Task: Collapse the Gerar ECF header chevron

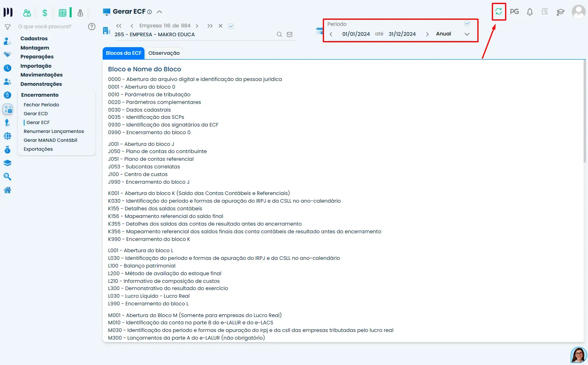Action: point(159,12)
